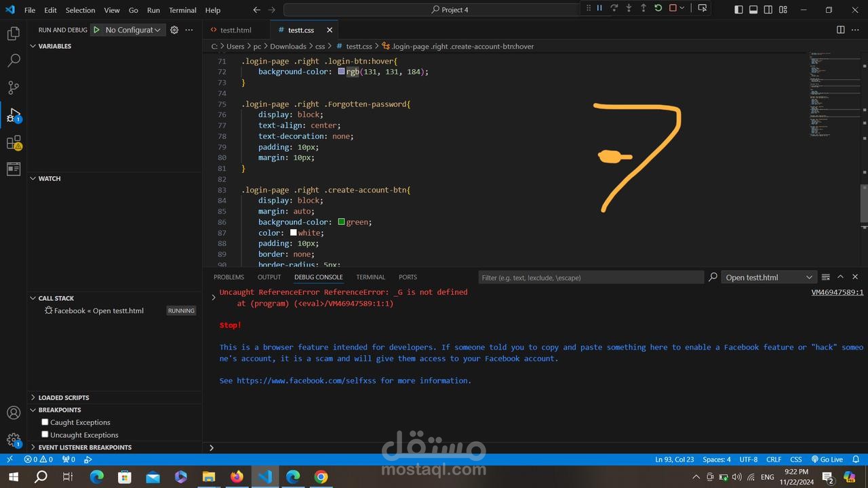Click the Step Into debug button
Image resolution: width=868 pixels, height=488 pixels.
(629, 8)
